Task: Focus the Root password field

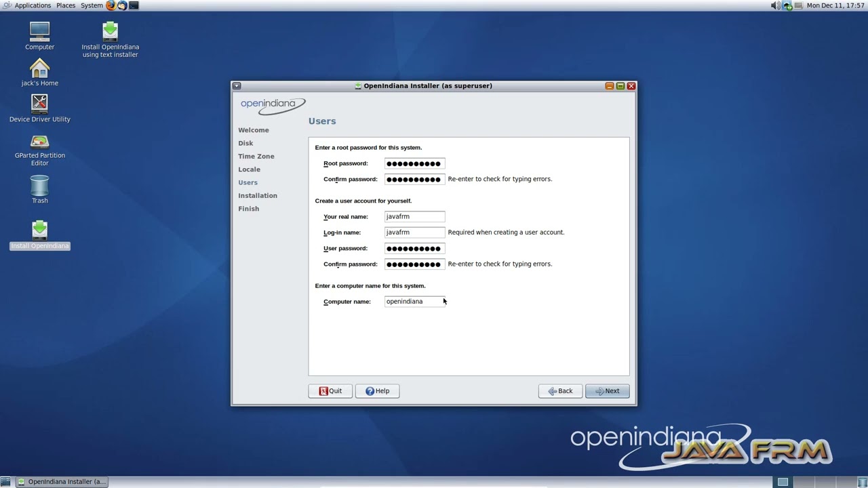Action: pyautogui.click(x=414, y=163)
